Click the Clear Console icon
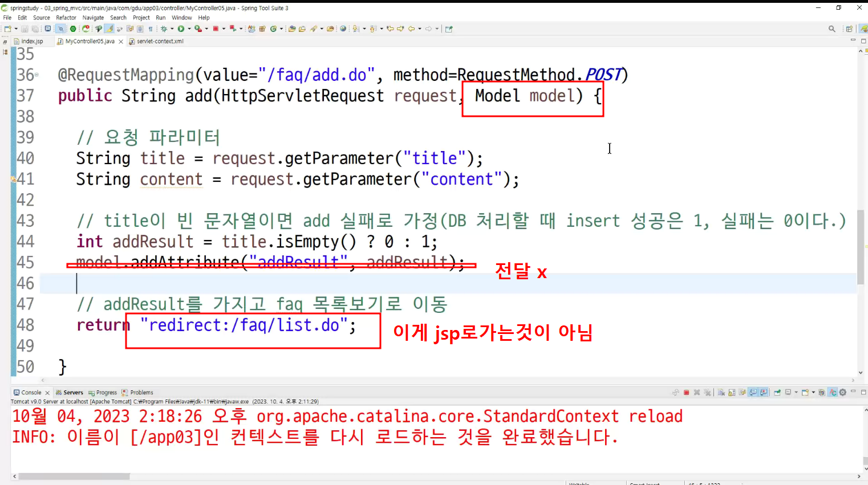This screenshot has width=868, height=485. point(721,393)
